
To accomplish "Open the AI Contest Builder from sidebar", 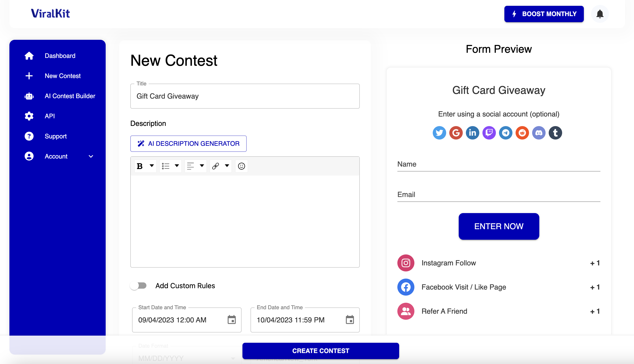I will click(x=70, y=96).
